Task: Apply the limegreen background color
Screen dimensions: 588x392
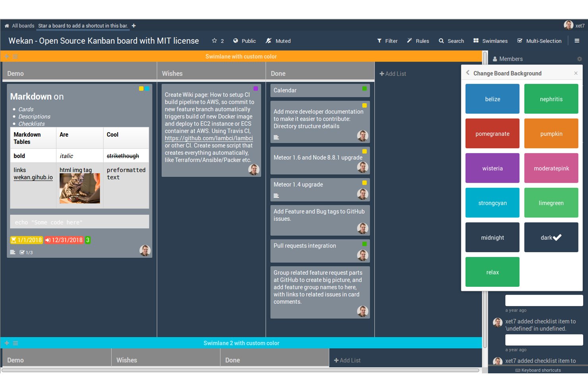Action: click(551, 203)
